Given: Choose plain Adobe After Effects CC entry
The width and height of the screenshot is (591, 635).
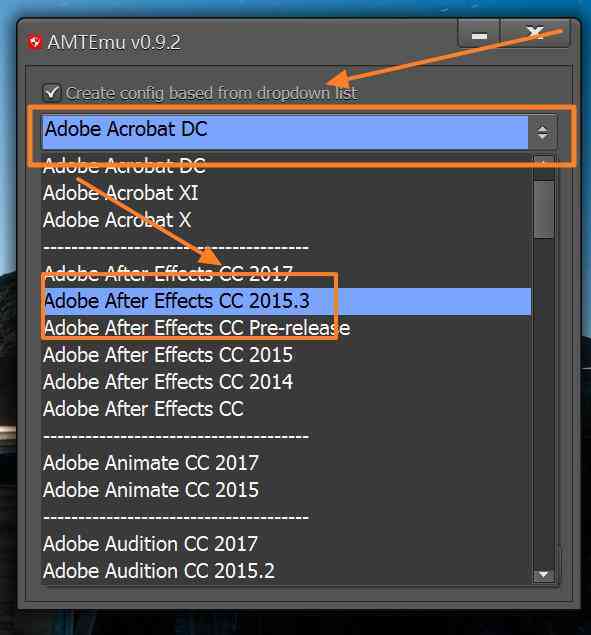Looking at the screenshot, I should click(286, 409).
